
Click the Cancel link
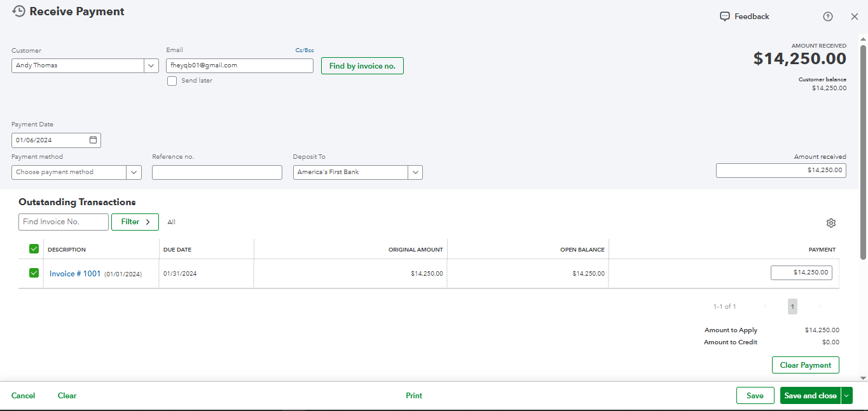(x=24, y=396)
